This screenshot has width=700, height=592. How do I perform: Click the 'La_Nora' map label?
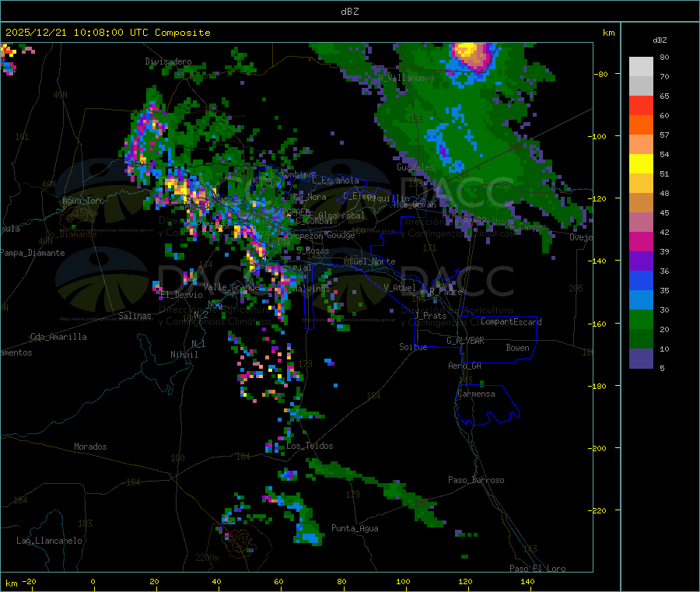(x=310, y=197)
